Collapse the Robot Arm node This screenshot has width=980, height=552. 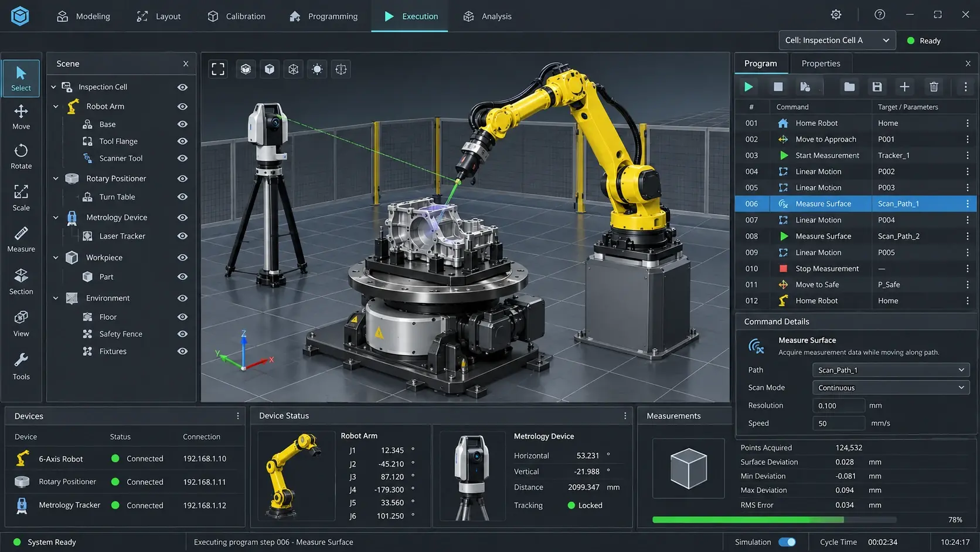point(56,106)
